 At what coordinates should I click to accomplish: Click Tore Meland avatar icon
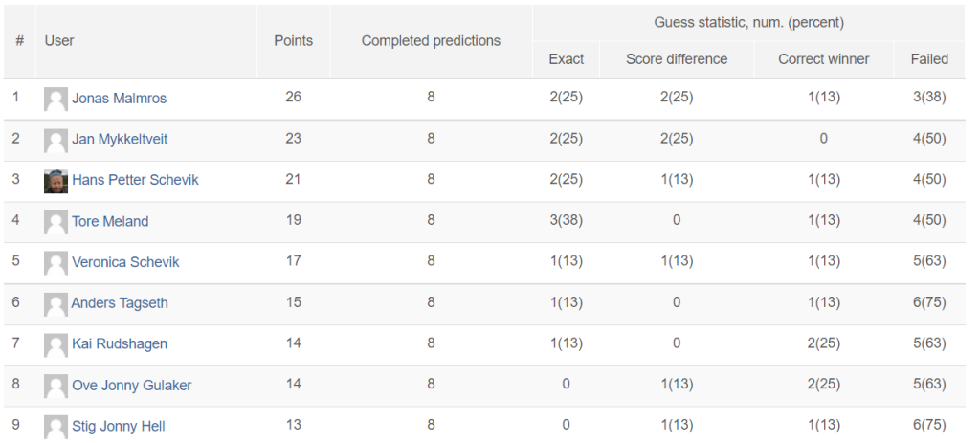pyautogui.click(x=56, y=222)
